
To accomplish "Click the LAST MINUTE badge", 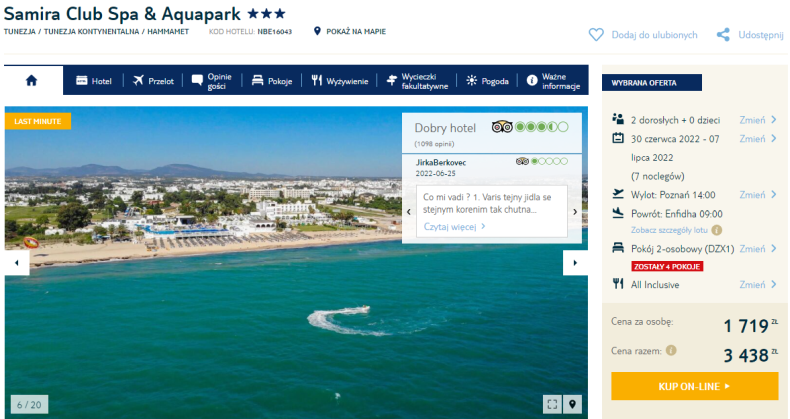I will [38, 121].
